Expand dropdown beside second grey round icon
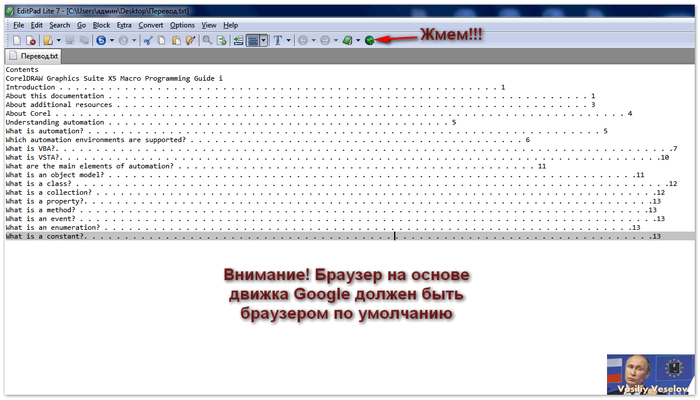The height and width of the screenshot is (400, 700). tap(336, 41)
